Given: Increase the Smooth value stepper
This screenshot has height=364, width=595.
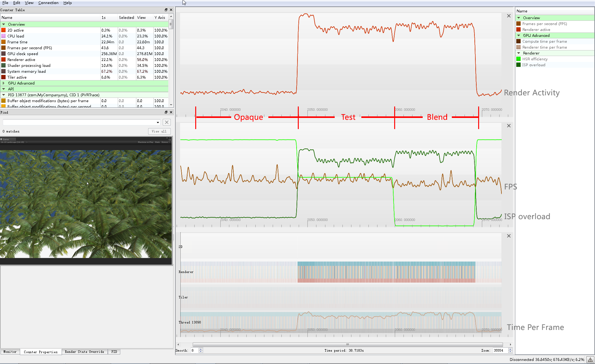Looking at the screenshot, I should (x=201, y=349).
